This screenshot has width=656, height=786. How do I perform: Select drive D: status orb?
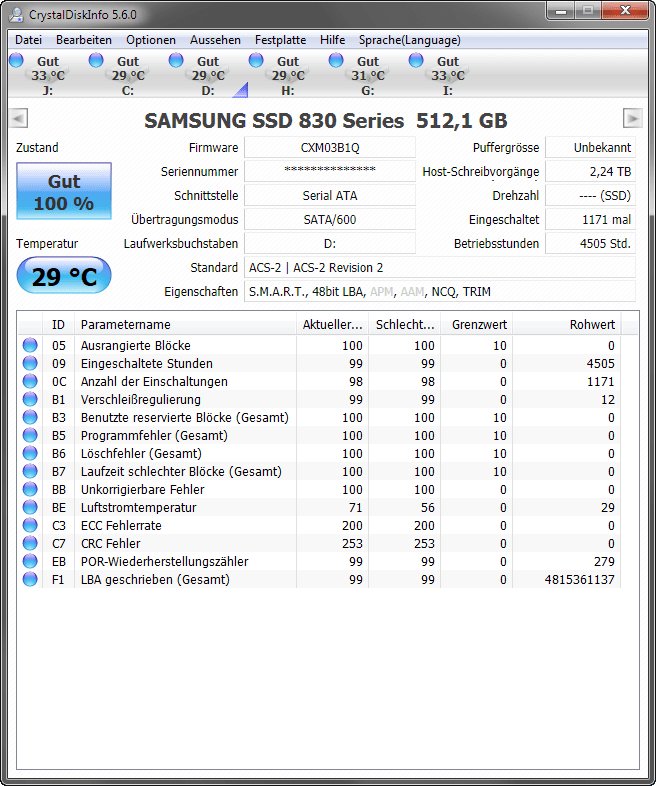(x=176, y=60)
